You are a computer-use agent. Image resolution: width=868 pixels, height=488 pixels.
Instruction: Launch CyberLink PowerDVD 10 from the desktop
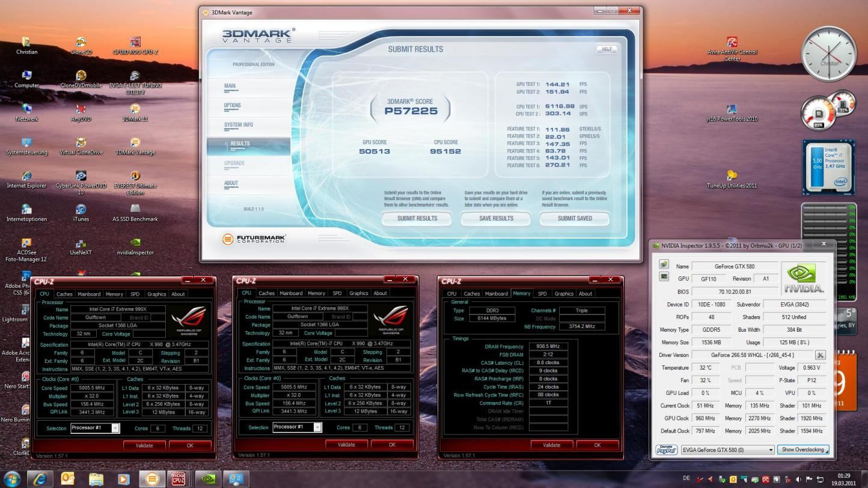point(81,183)
